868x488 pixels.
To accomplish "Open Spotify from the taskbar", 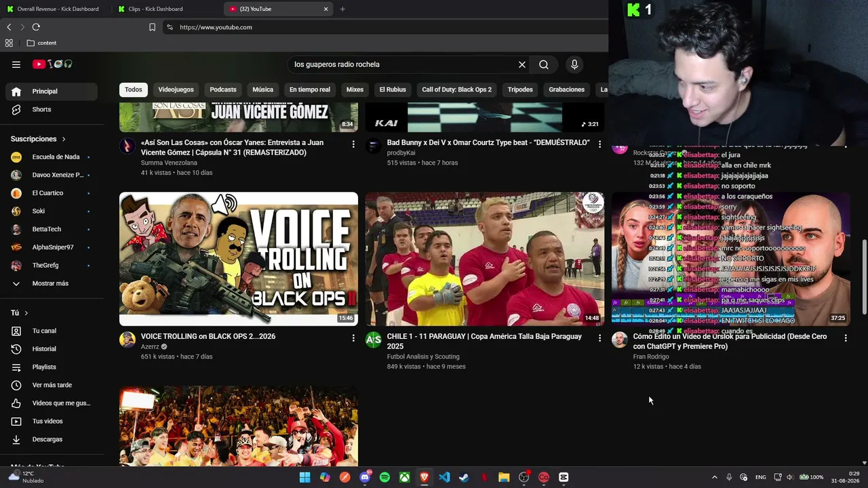I will (x=384, y=477).
